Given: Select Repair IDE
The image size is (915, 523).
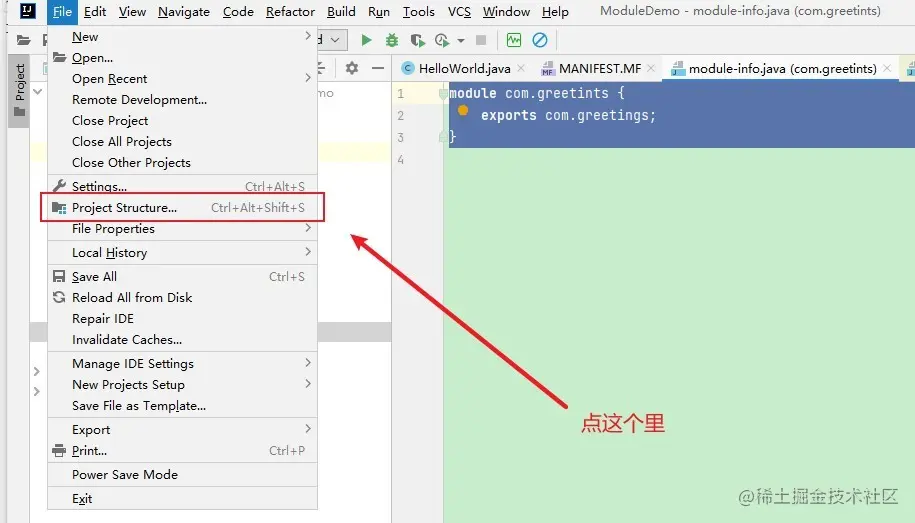Looking at the screenshot, I should (182, 319).
